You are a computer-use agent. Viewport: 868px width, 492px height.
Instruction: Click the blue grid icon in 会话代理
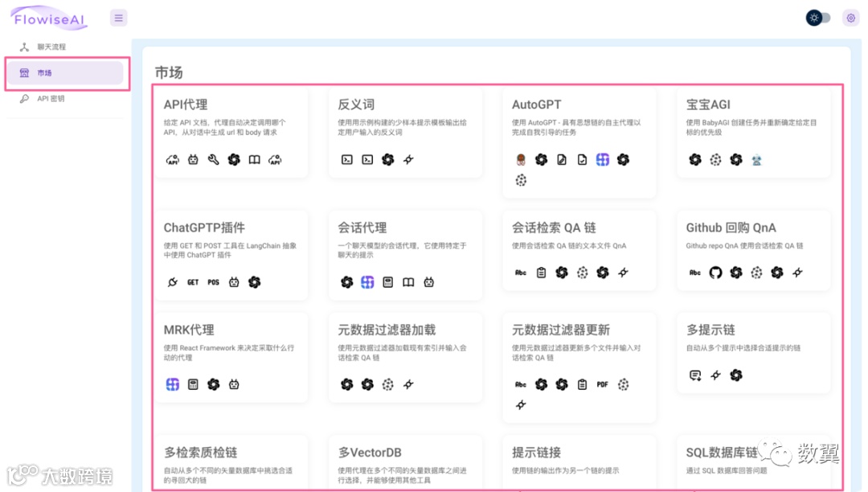point(367,282)
